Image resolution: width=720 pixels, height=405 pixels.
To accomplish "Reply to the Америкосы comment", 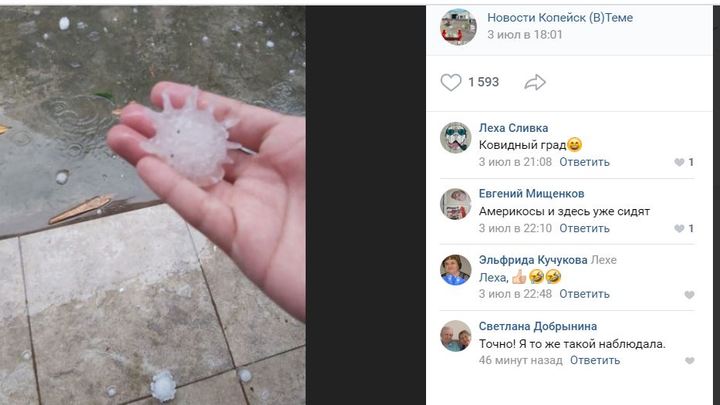I will (x=584, y=228).
